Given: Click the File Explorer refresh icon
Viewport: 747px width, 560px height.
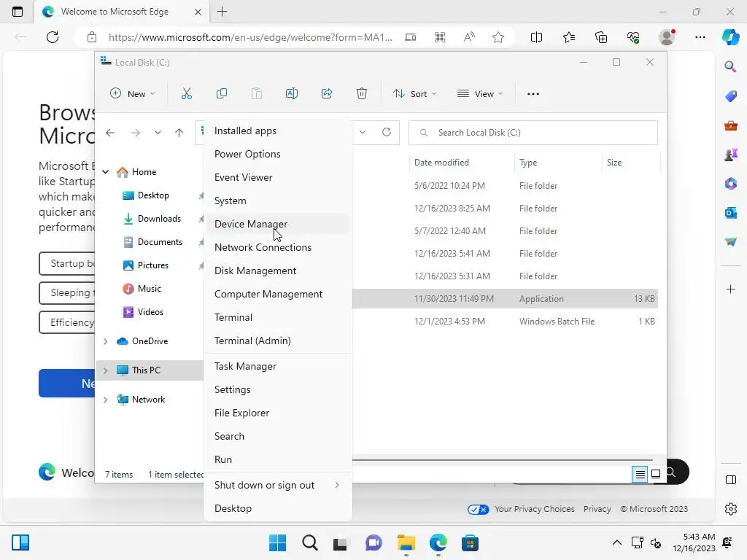Looking at the screenshot, I should point(387,132).
